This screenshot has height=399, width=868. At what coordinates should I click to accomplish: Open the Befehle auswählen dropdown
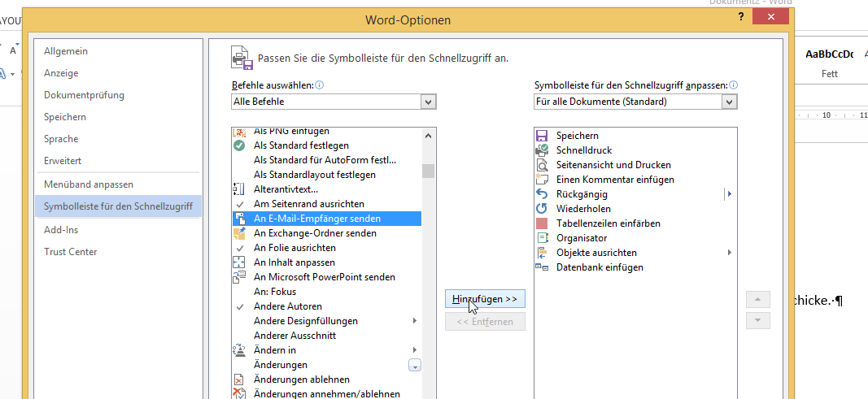point(428,102)
